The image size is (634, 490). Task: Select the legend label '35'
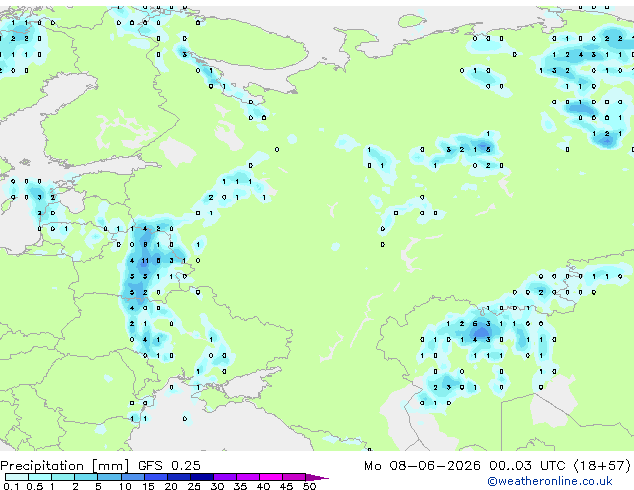click(x=240, y=486)
